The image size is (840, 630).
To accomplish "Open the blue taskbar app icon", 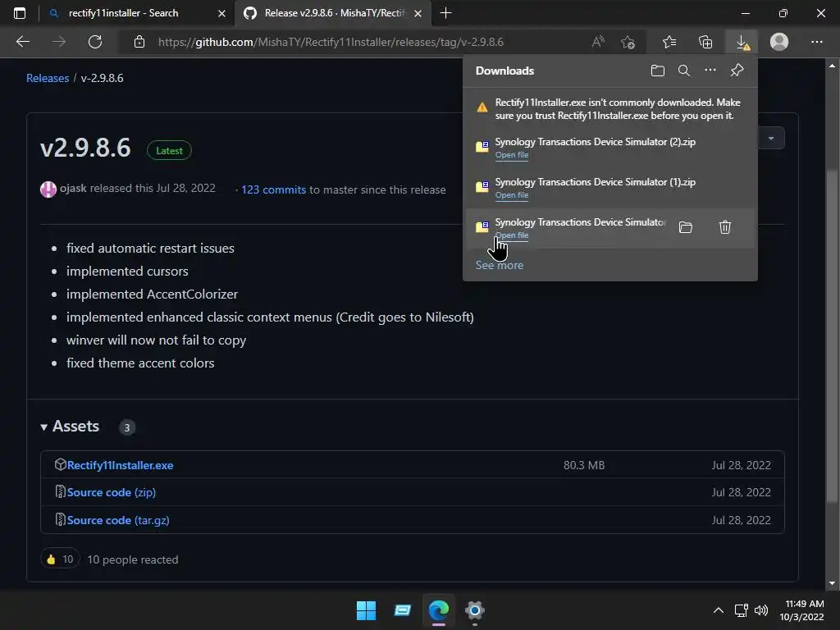I will pyautogui.click(x=402, y=610).
